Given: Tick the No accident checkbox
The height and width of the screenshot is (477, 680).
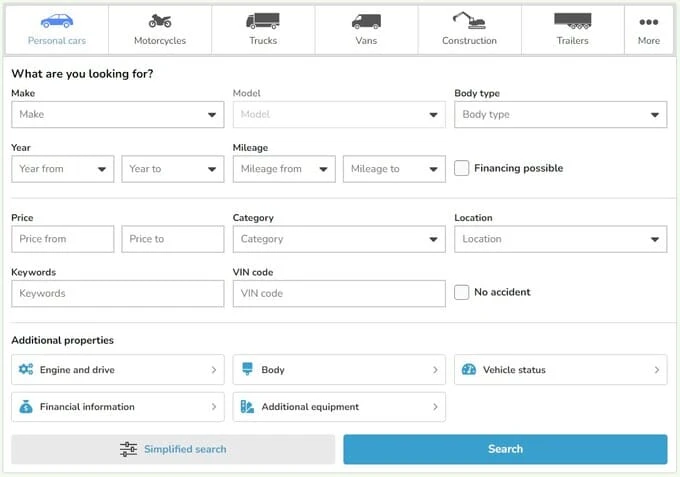Looking at the screenshot, I should pos(461,292).
